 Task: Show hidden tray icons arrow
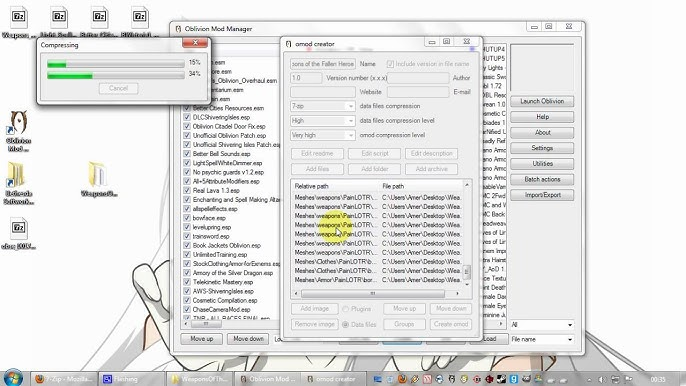(x=589, y=379)
